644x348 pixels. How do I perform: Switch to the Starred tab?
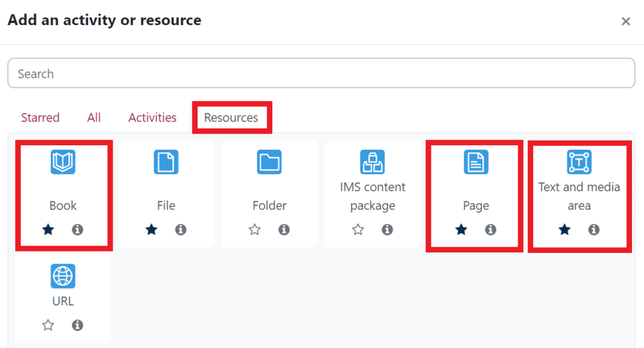[x=40, y=118]
